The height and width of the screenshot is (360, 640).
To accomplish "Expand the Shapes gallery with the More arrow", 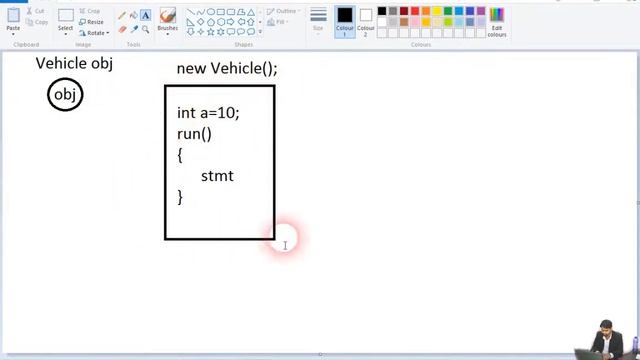I will [x=260, y=32].
